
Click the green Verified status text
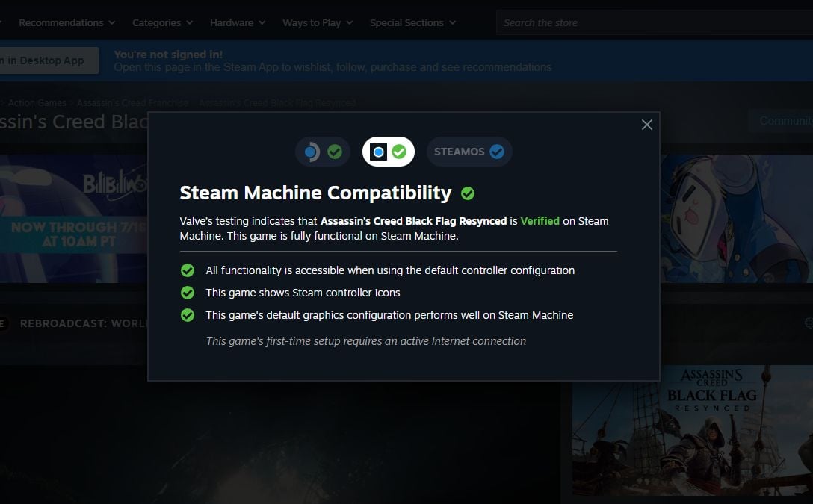[540, 221]
